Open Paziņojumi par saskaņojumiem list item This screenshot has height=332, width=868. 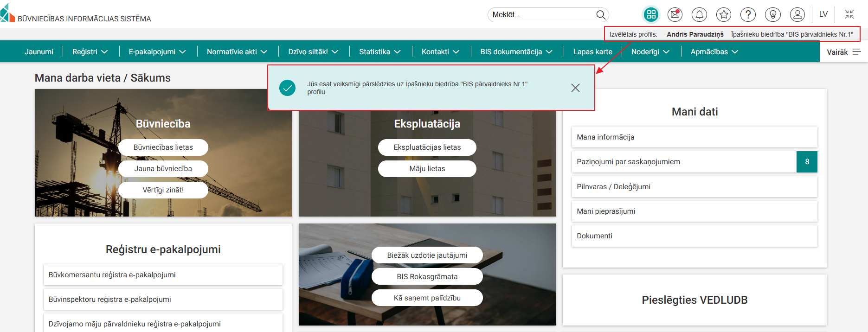coord(684,162)
